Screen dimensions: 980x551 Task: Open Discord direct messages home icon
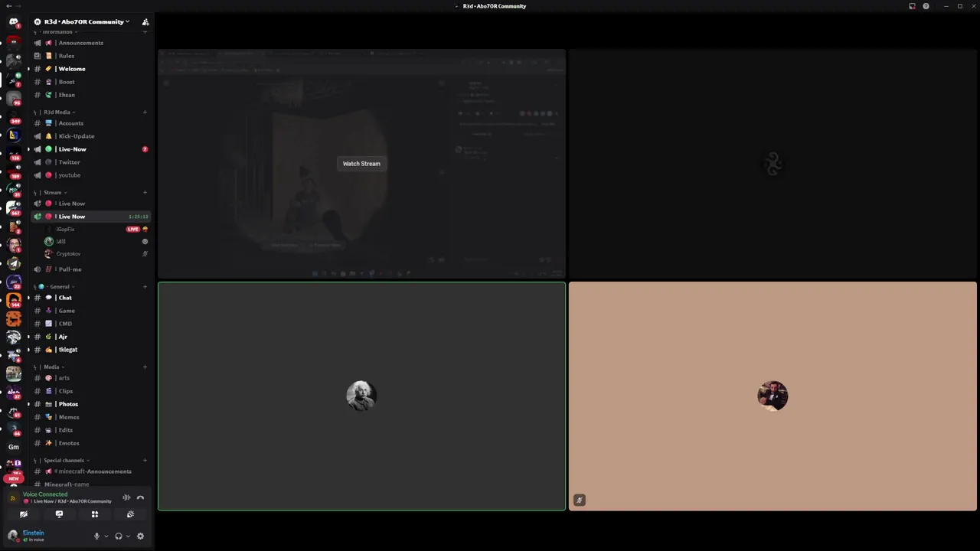tap(13, 22)
